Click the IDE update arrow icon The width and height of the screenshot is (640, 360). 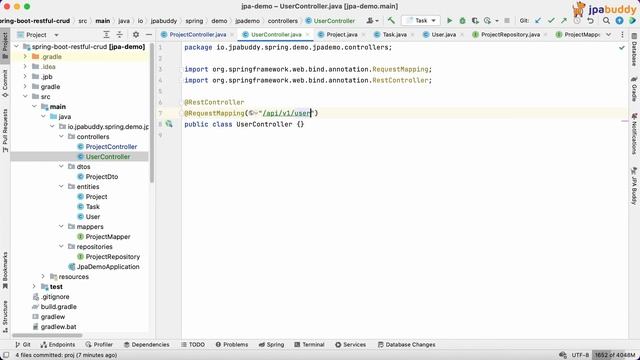pyautogui.click(x=619, y=20)
